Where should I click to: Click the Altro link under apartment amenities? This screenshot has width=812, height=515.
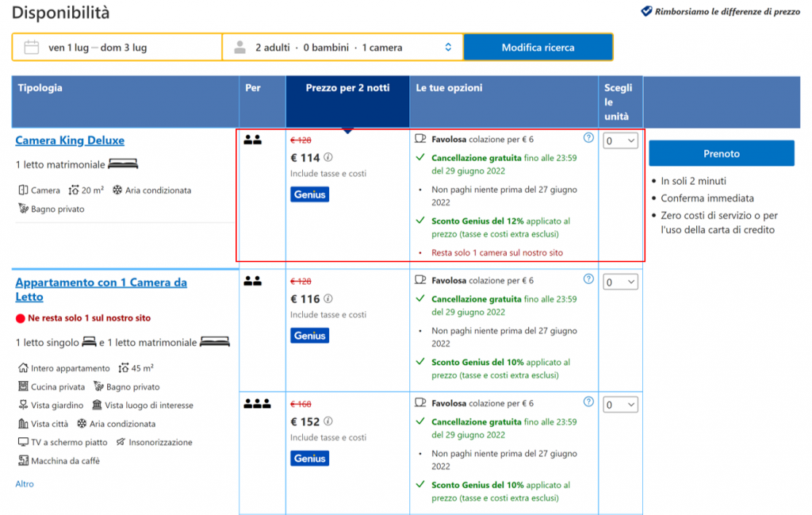click(x=25, y=484)
